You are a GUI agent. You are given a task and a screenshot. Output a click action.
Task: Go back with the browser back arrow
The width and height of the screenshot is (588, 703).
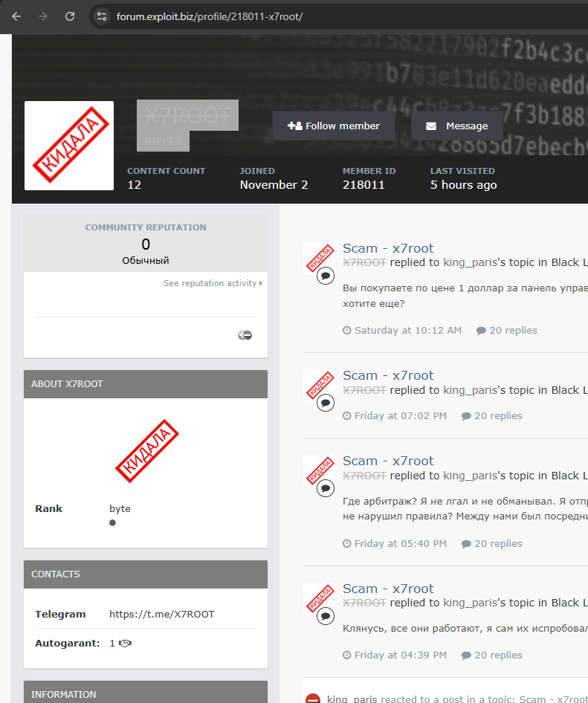pyautogui.click(x=16, y=16)
